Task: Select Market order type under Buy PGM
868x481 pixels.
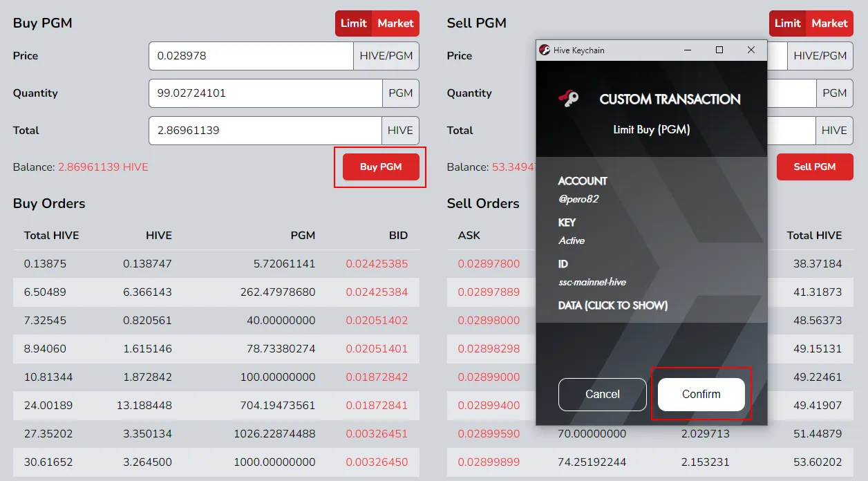Action: coord(395,23)
